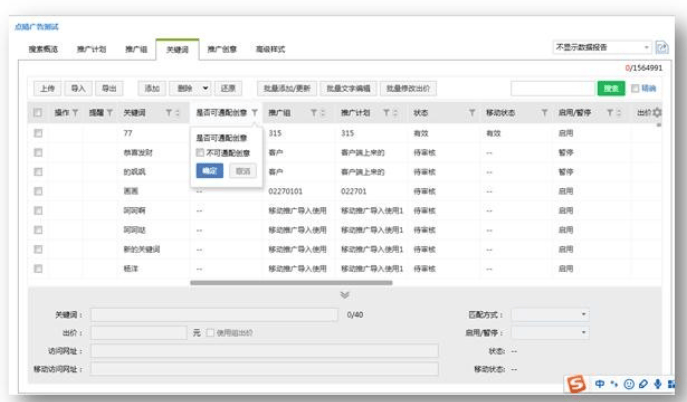The image size is (687, 402).
Task: Click the 上传 button
Action: point(47,88)
